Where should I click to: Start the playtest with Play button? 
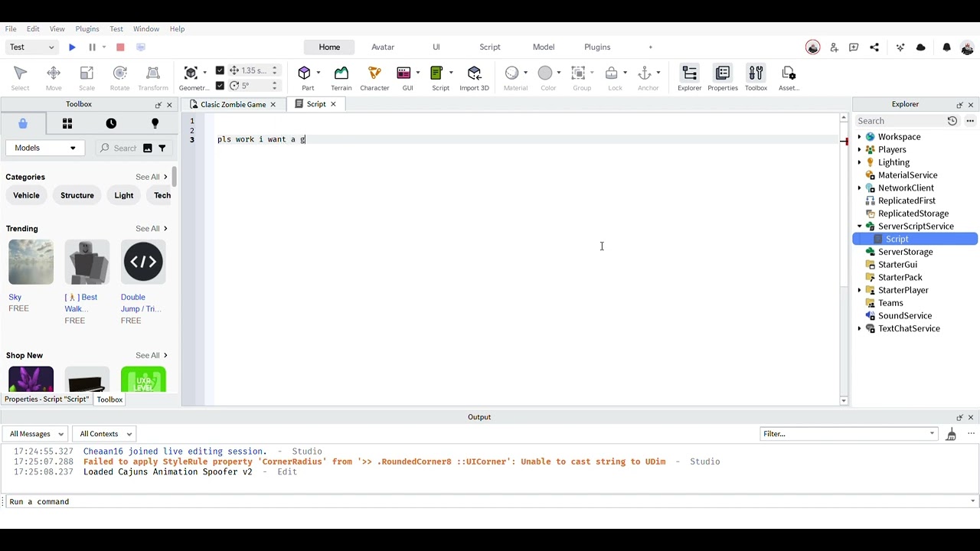[x=72, y=47]
